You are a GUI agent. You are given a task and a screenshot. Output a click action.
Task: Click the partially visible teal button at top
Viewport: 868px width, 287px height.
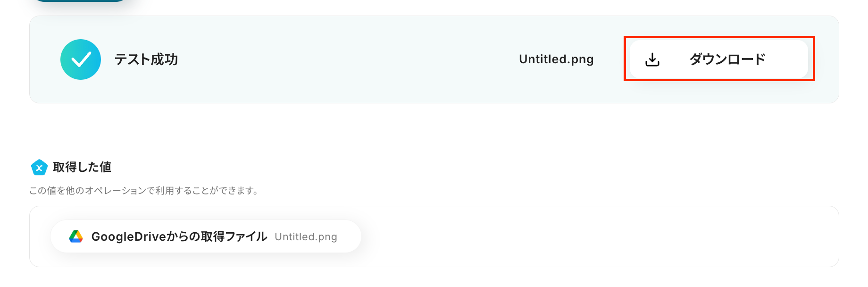[80, 1]
